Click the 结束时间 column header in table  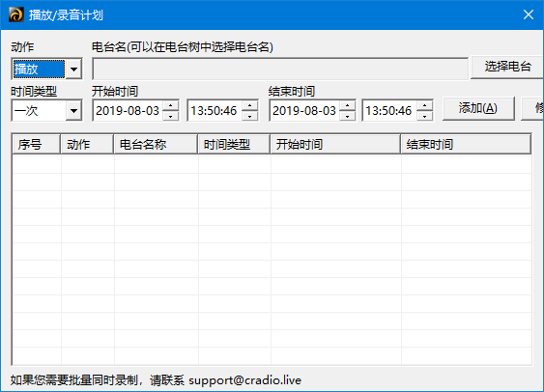tap(466, 144)
